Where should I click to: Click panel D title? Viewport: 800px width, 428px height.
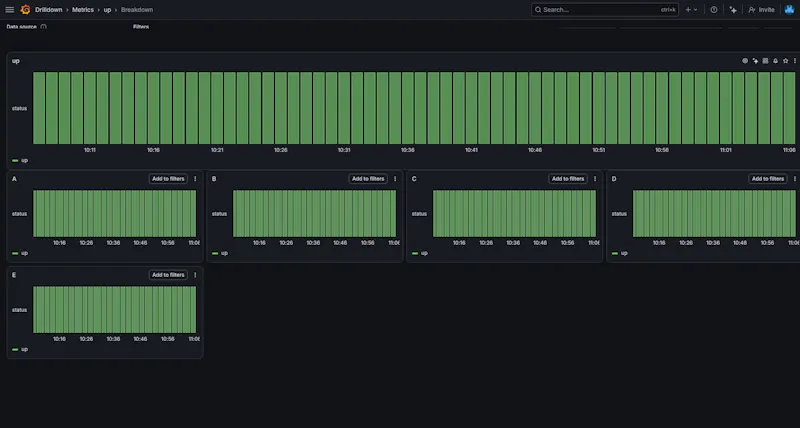click(614, 179)
